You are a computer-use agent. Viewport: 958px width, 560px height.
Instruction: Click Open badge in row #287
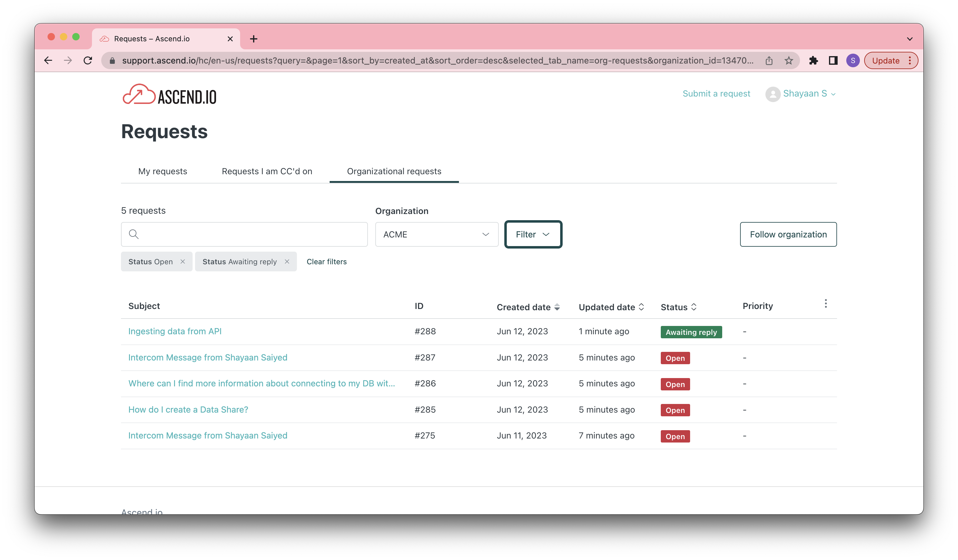click(x=675, y=358)
